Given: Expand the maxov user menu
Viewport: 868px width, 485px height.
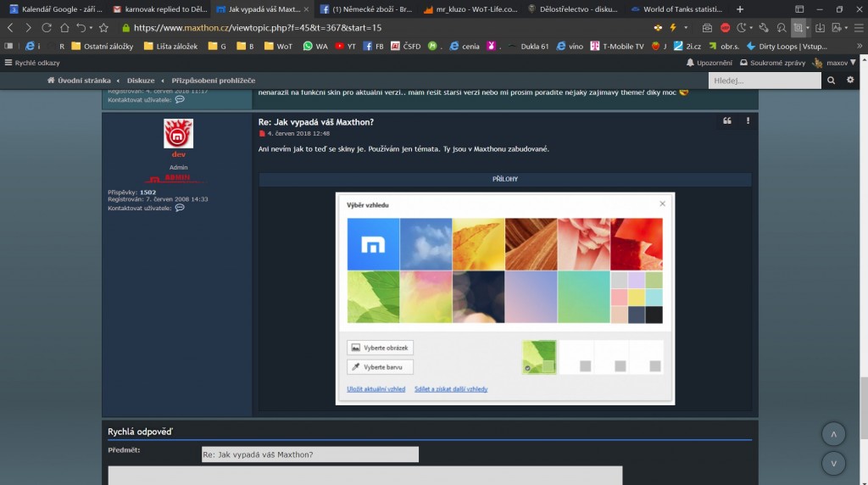Looking at the screenshot, I should pyautogui.click(x=834, y=63).
